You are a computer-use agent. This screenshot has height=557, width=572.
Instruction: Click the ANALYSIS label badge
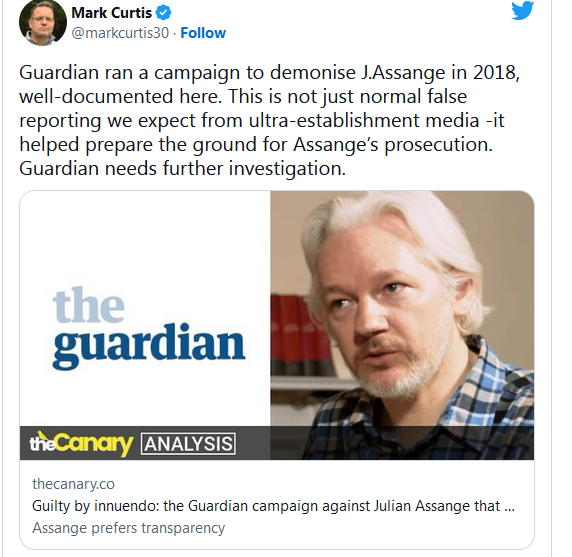pos(188,444)
